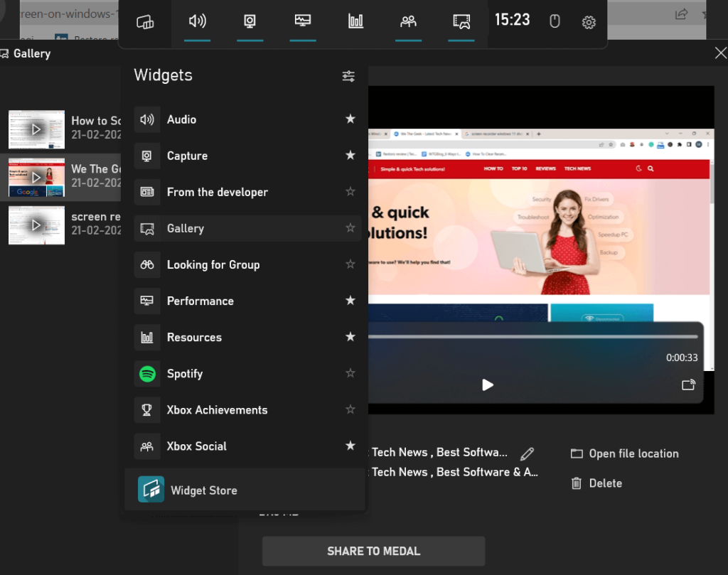
Task: Toggle the Gallery widget in top bar
Action: click(461, 21)
